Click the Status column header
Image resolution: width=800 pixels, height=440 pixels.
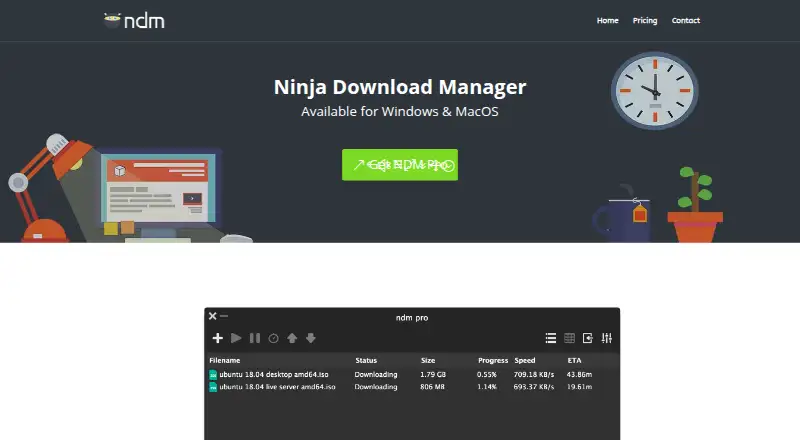pos(366,360)
